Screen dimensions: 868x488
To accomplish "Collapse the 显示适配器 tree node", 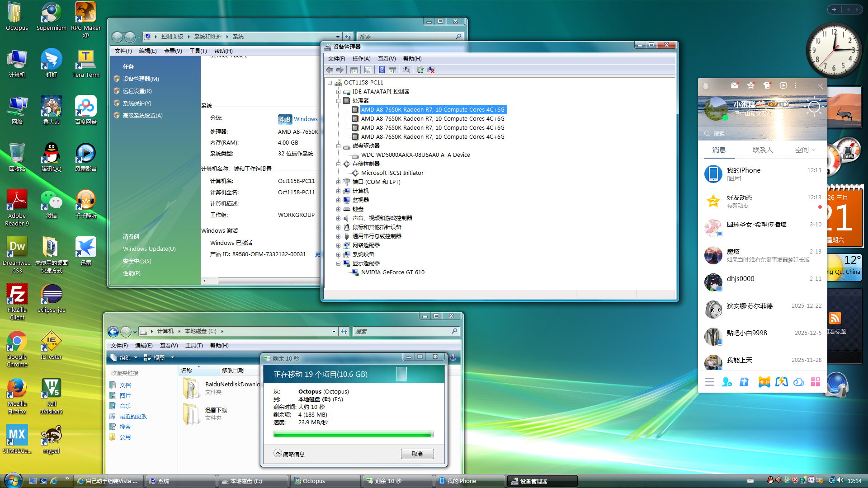I will coord(338,263).
